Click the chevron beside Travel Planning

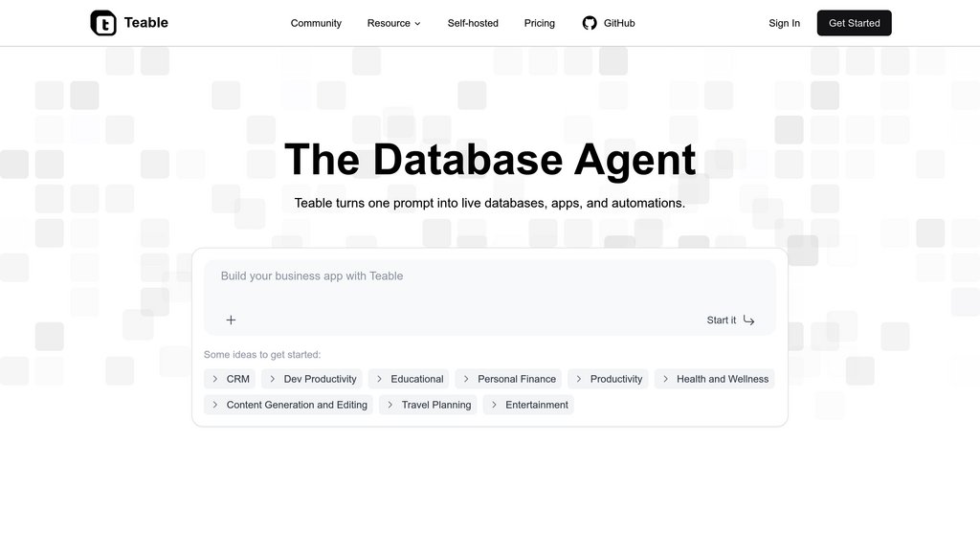coord(390,405)
